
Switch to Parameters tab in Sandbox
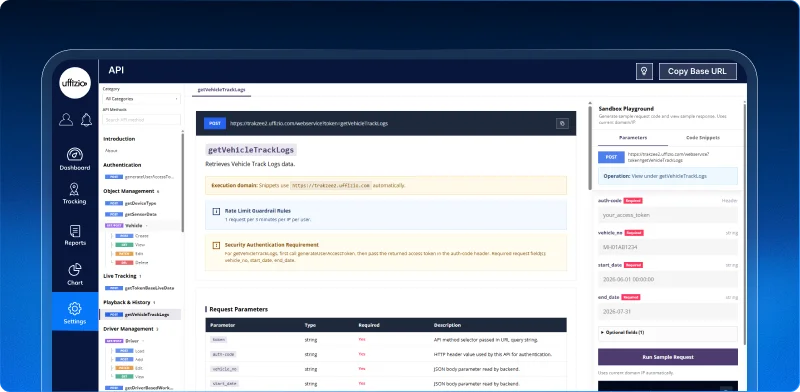click(x=633, y=138)
